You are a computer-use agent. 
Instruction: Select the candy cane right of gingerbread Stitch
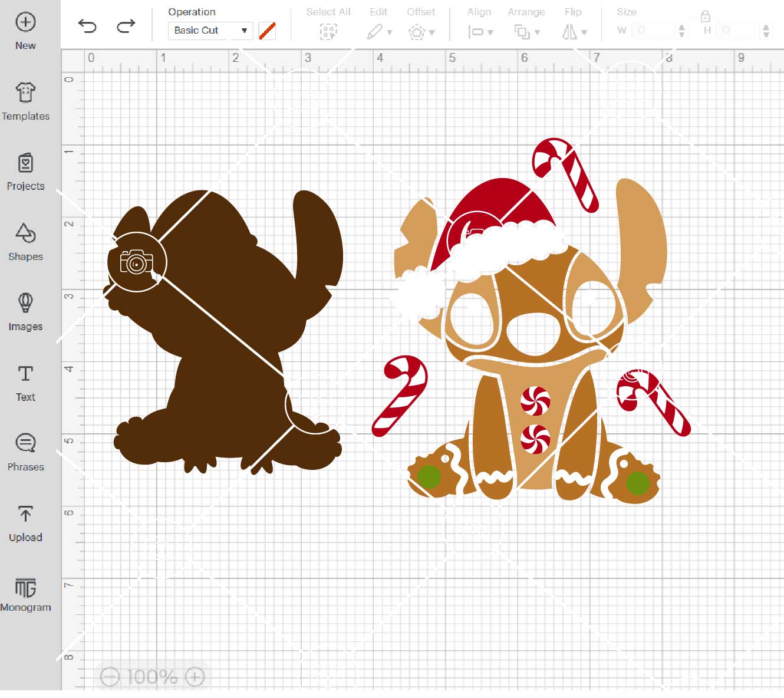pyautogui.click(x=653, y=402)
